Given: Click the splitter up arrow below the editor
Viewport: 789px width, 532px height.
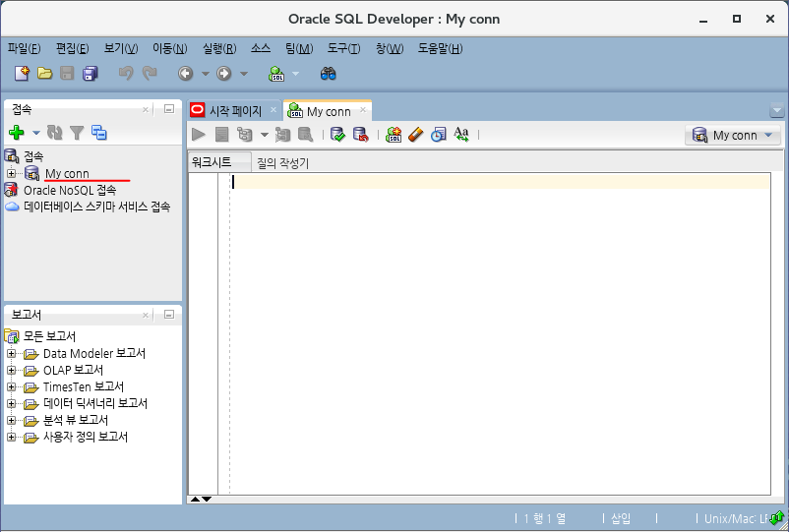Looking at the screenshot, I should 195,500.
